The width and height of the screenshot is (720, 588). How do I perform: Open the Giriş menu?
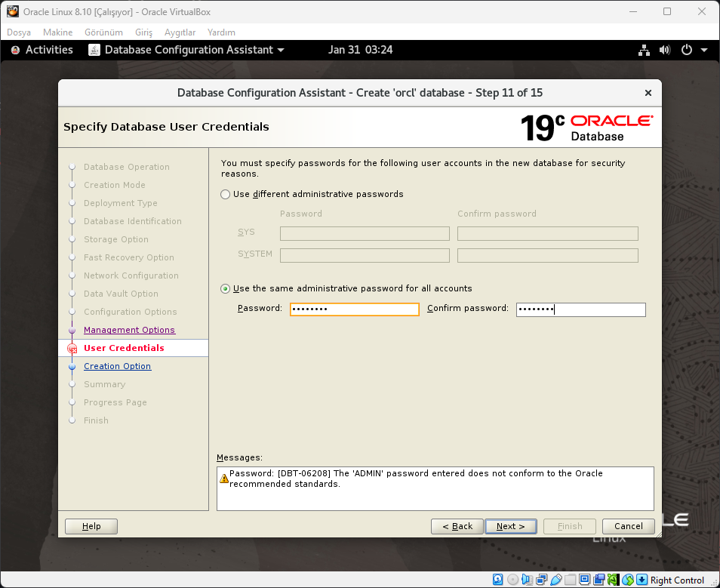click(143, 32)
